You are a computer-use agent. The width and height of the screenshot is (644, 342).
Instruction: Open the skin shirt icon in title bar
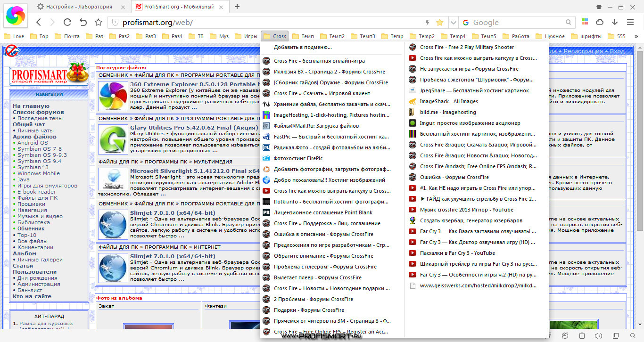(599, 7)
